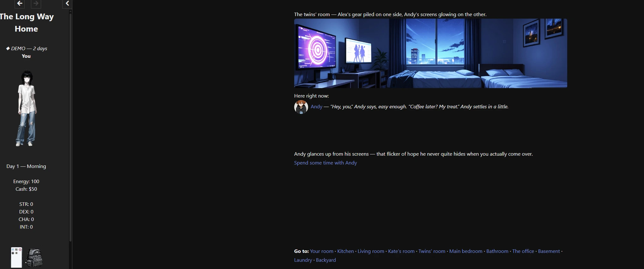Go down to the Basement

pos(549,251)
